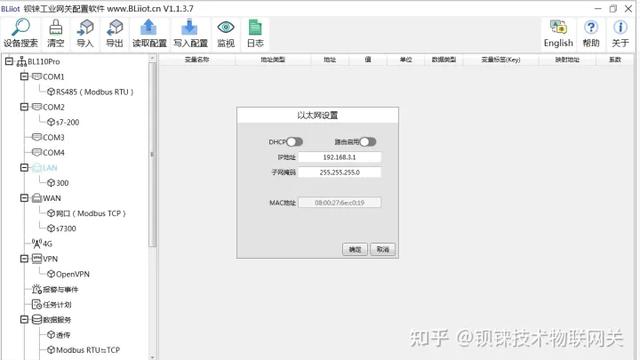Screen dimensions: 640x360
Task: Collapse the WAN branch
Action: [24, 198]
